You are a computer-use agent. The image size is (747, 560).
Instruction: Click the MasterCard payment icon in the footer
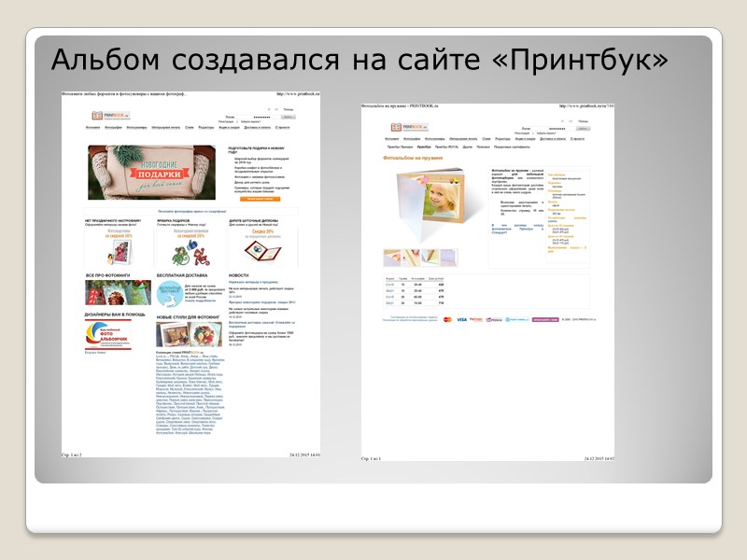click(447, 319)
